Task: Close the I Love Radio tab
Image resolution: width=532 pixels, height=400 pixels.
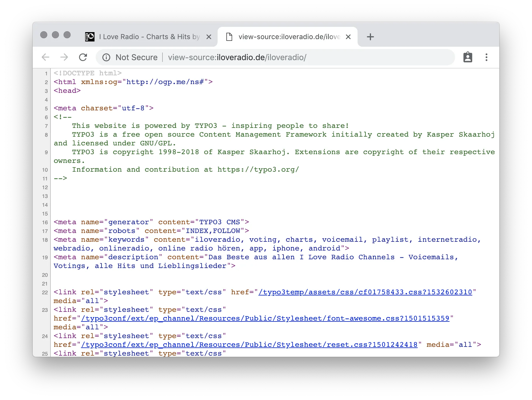Action: tap(209, 37)
